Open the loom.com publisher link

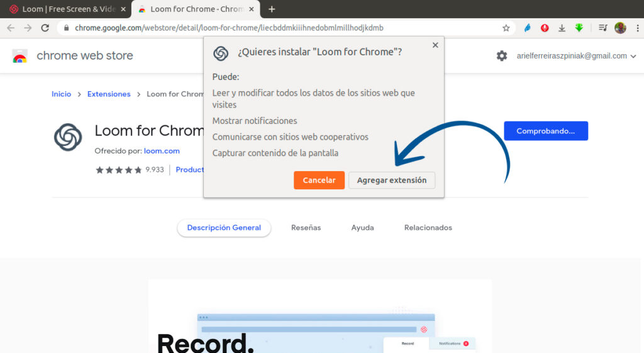click(162, 151)
